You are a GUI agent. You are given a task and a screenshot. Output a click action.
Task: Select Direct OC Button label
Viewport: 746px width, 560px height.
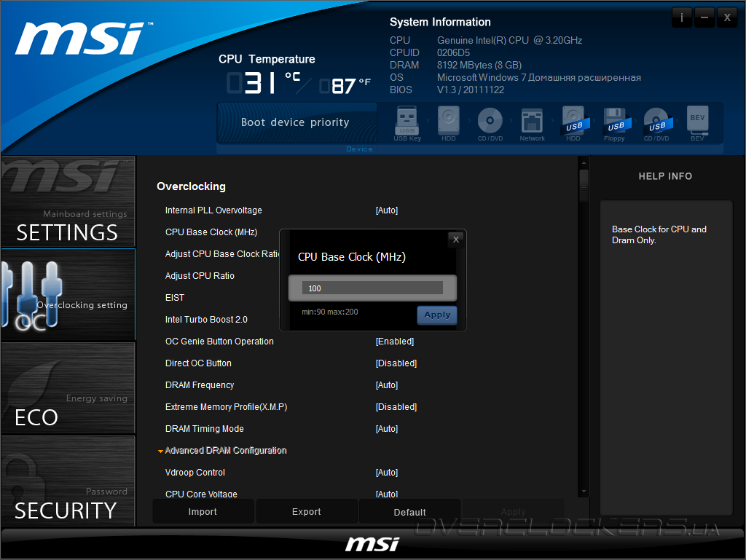point(198,363)
